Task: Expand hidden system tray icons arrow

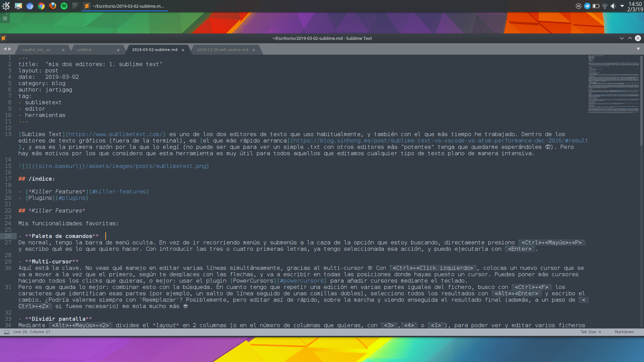Action: [x=622, y=6]
